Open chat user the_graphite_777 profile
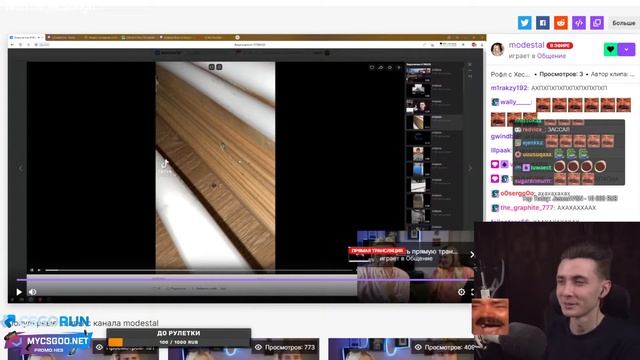The width and height of the screenshot is (640, 360). click(527, 208)
